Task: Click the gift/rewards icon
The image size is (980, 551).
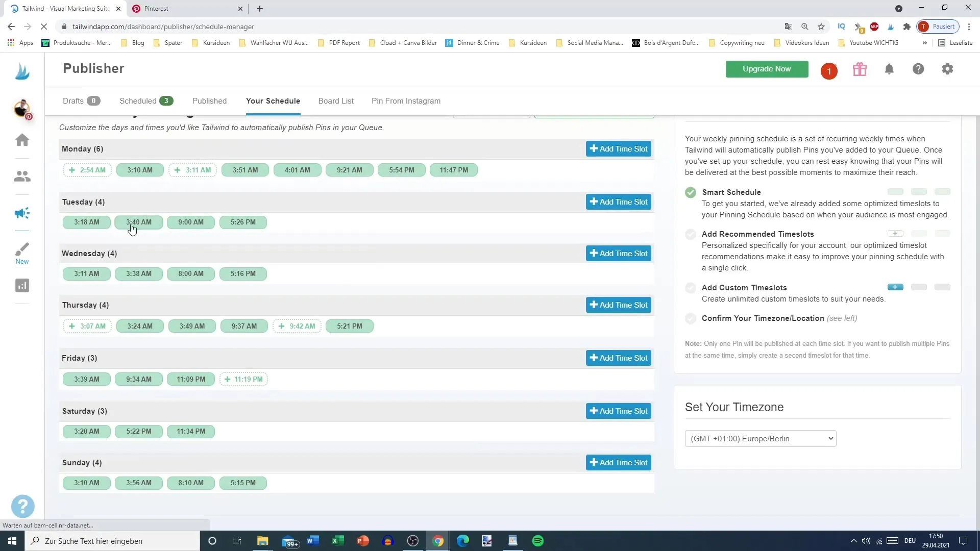Action: (x=859, y=69)
